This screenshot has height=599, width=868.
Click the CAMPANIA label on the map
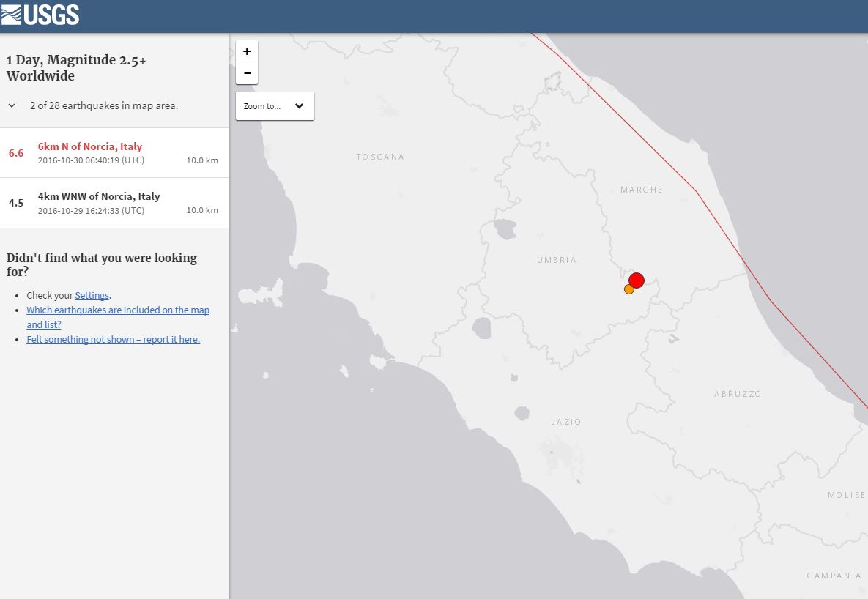[x=834, y=576]
